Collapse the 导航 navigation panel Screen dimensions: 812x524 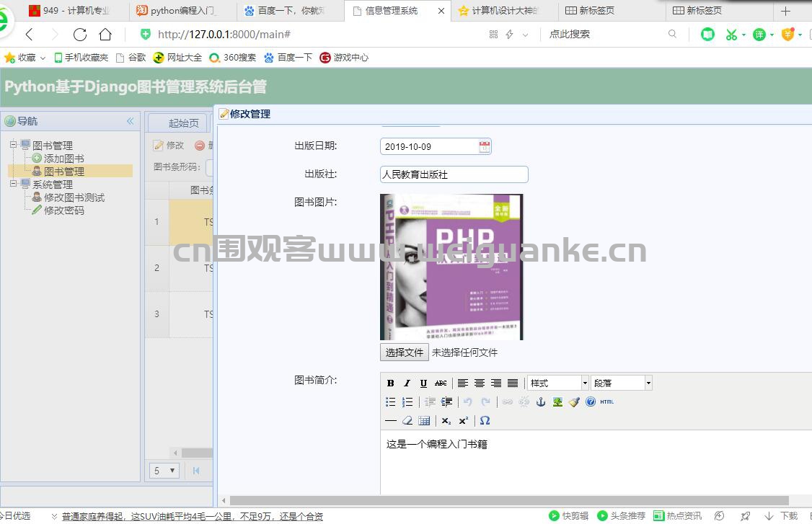(130, 121)
